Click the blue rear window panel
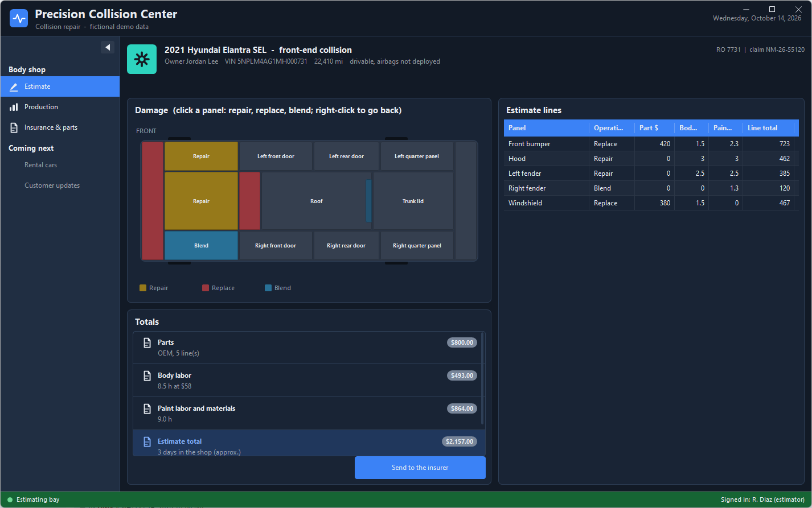This screenshot has height=508, width=812. 368,201
